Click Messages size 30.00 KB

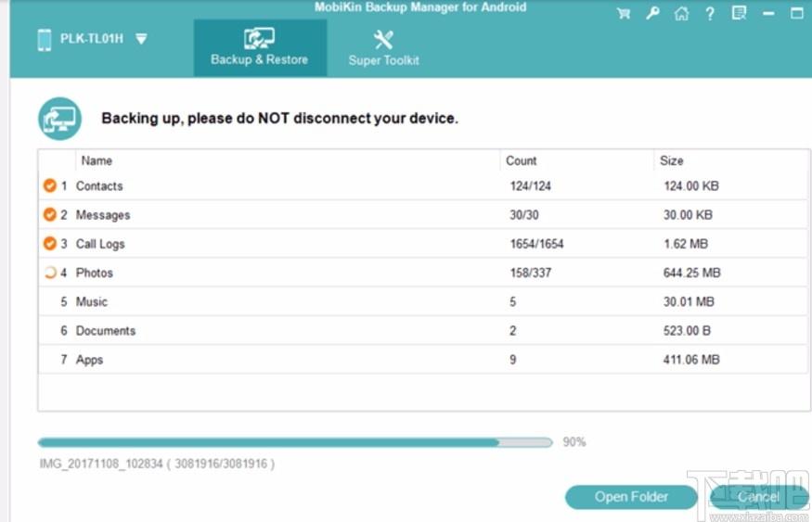689,215
